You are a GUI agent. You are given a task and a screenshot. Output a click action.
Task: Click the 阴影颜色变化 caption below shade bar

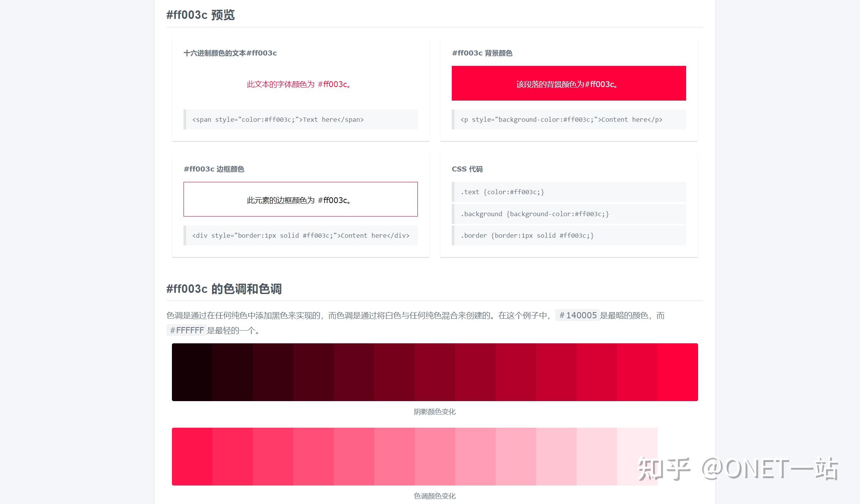434,412
